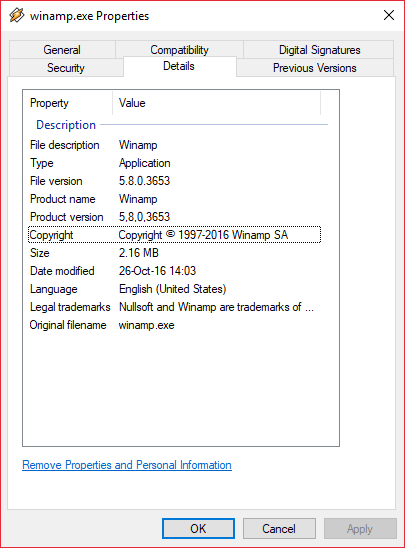Select the File description row label
The image size is (405, 548).
pos(65,145)
